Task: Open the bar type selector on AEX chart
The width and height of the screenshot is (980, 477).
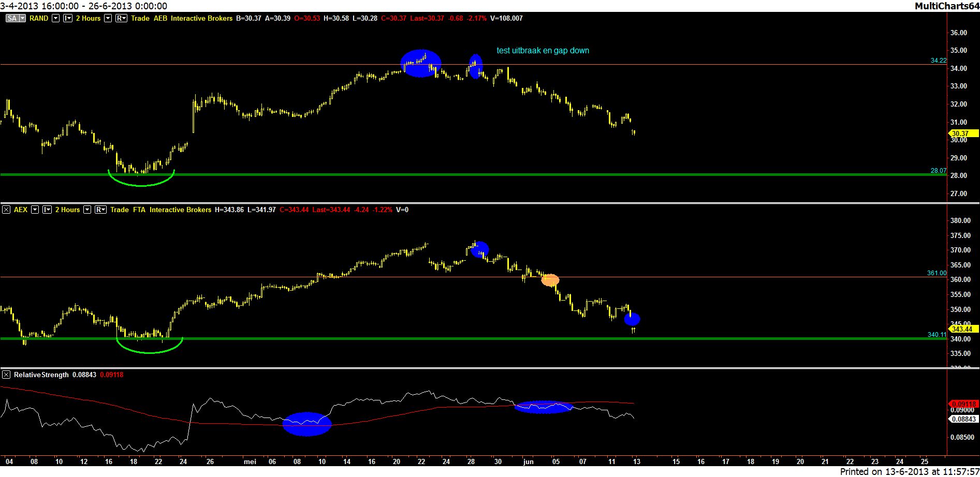Action: [x=47, y=210]
